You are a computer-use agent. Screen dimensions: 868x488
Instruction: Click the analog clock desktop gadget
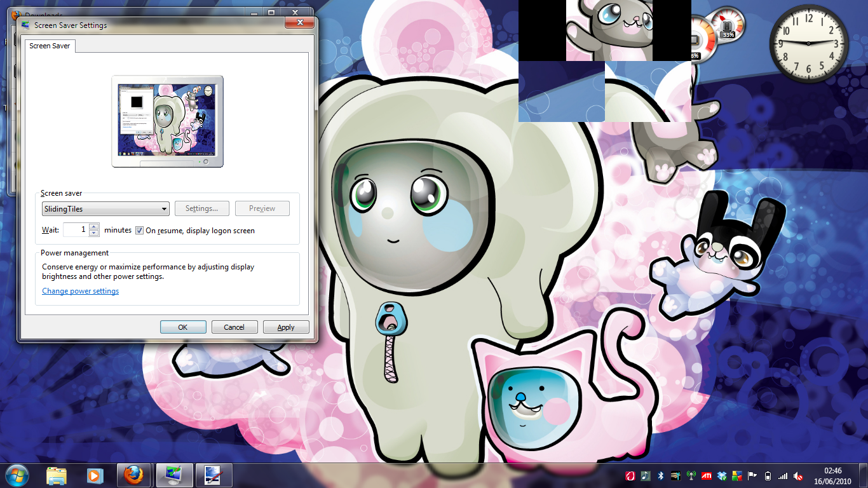click(x=808, y=43)
